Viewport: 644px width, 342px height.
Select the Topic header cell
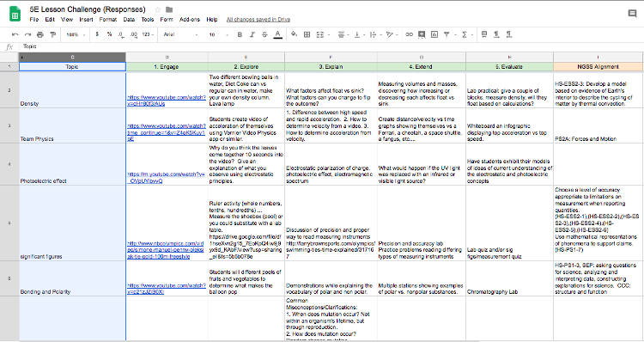(72, 66)
